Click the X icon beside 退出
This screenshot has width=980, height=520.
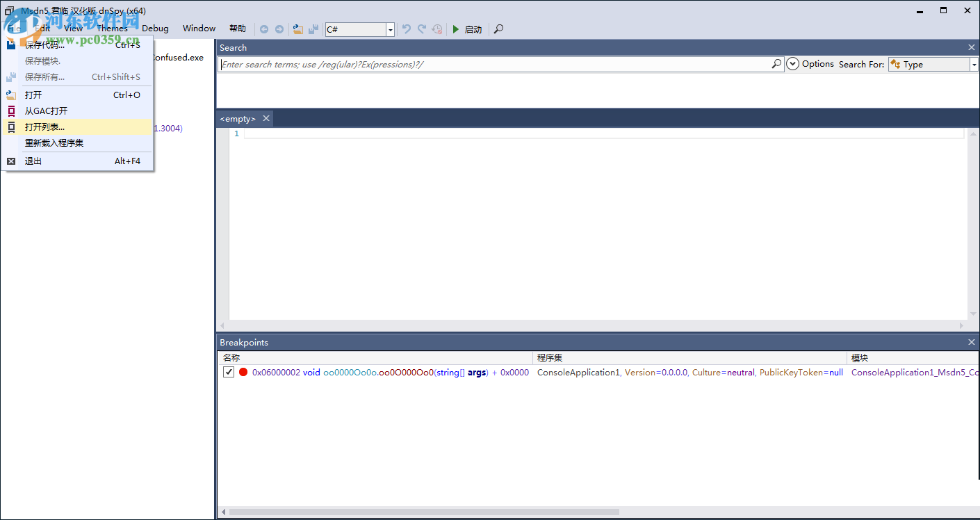(x=11, y=161)
